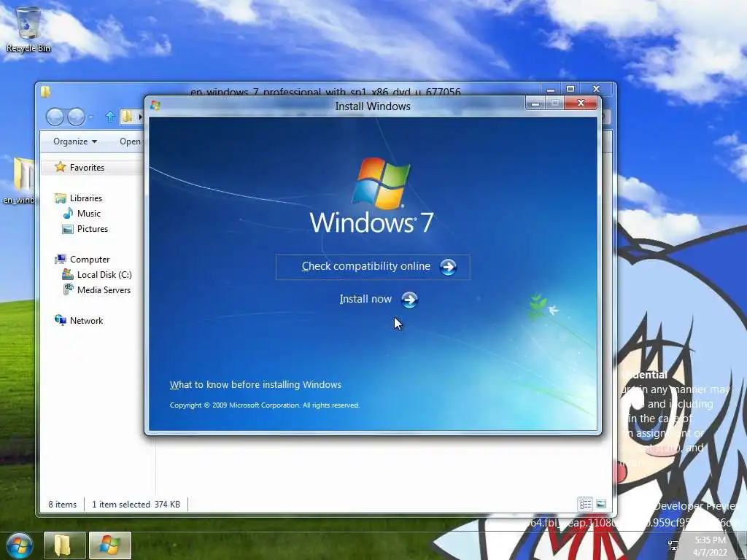Click the Check compatibility online arrow icon
The image size is (747, 560).
[x=448, y=267]
